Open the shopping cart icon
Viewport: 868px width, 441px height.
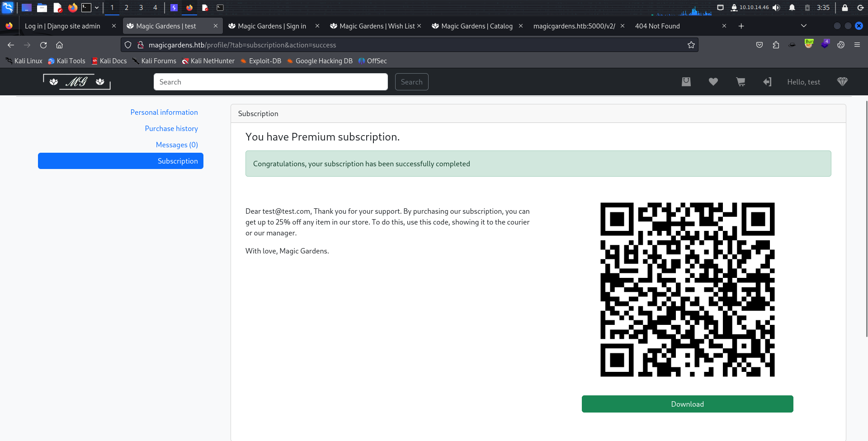point(741,82)
